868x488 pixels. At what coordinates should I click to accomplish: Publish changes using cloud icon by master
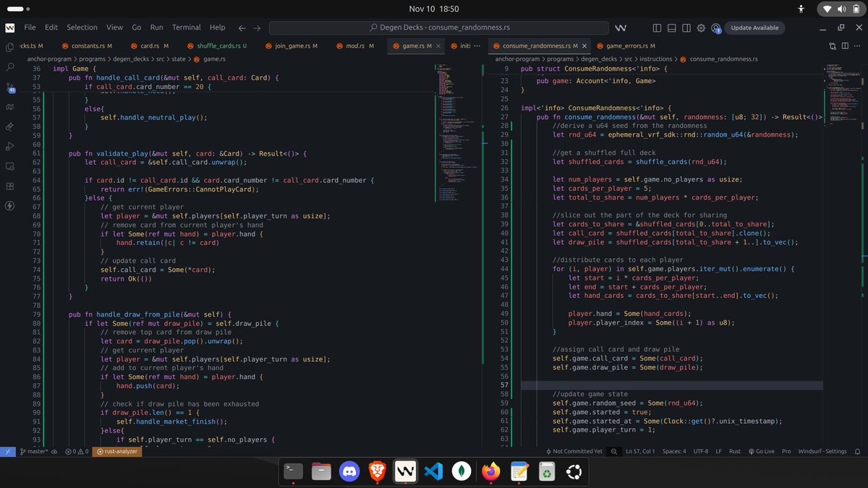point(55,451)
